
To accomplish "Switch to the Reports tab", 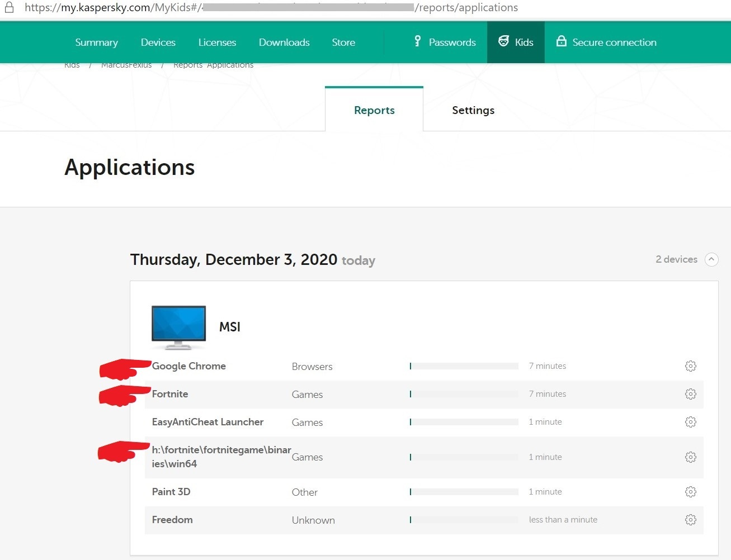I will 374,110.
